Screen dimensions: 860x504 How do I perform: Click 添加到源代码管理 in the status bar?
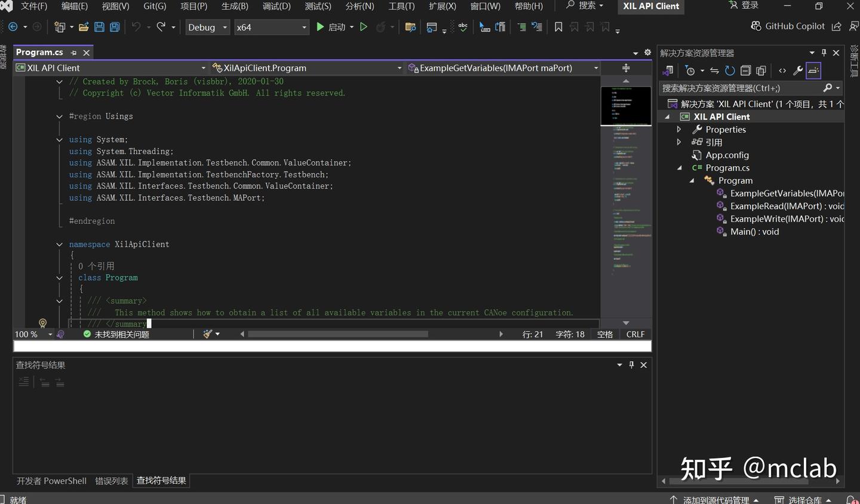point(715,500)
